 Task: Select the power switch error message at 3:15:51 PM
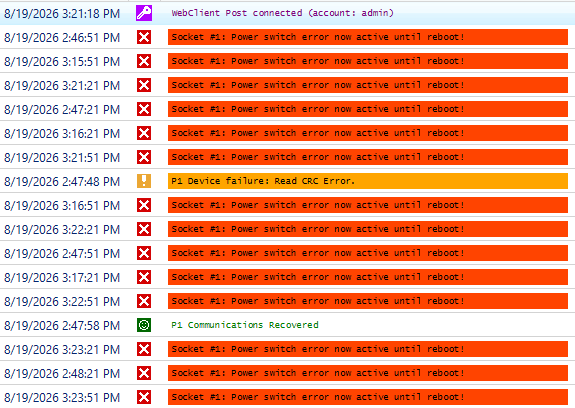[x=368, y=61]
